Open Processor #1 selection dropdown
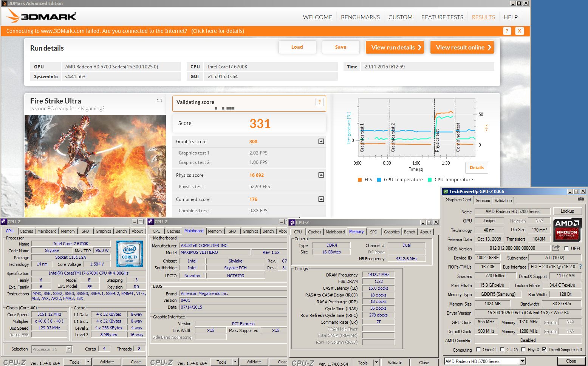This screenshot has height=366, width=588. coord(69,349)
